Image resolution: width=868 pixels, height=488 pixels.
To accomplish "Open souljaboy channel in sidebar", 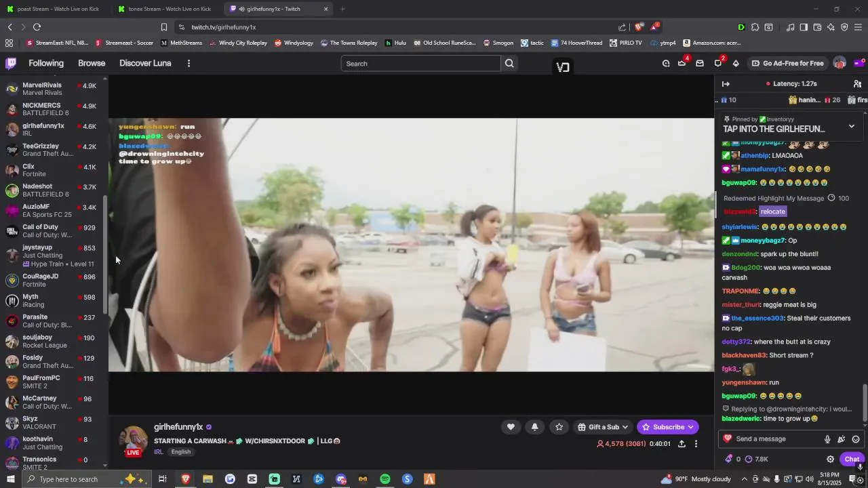I will [54, 341].
